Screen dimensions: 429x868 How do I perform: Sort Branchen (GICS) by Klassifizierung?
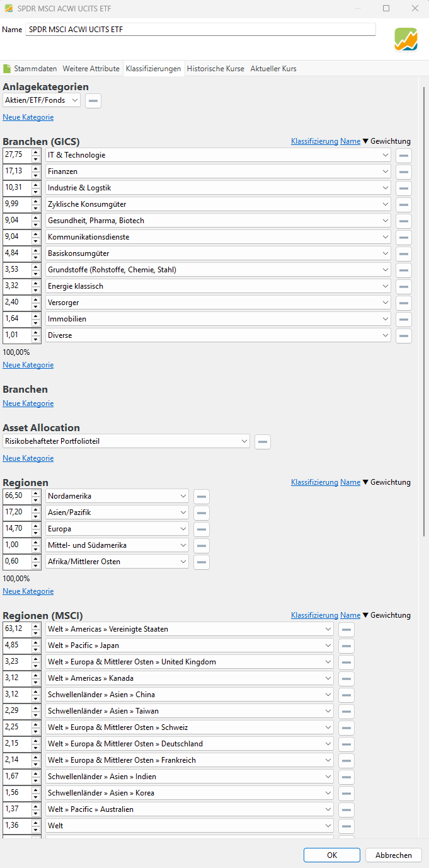tap(314, 141)
